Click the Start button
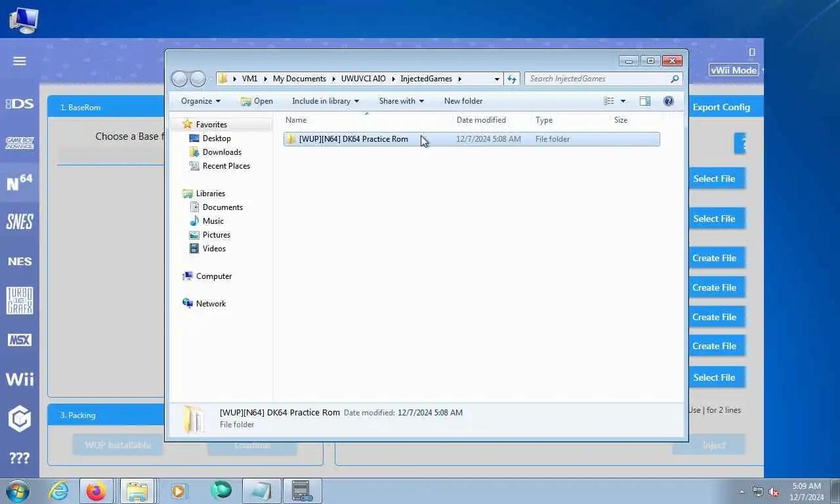The height and width of the screenshot is (504, 840). click(x=18, y=491)
